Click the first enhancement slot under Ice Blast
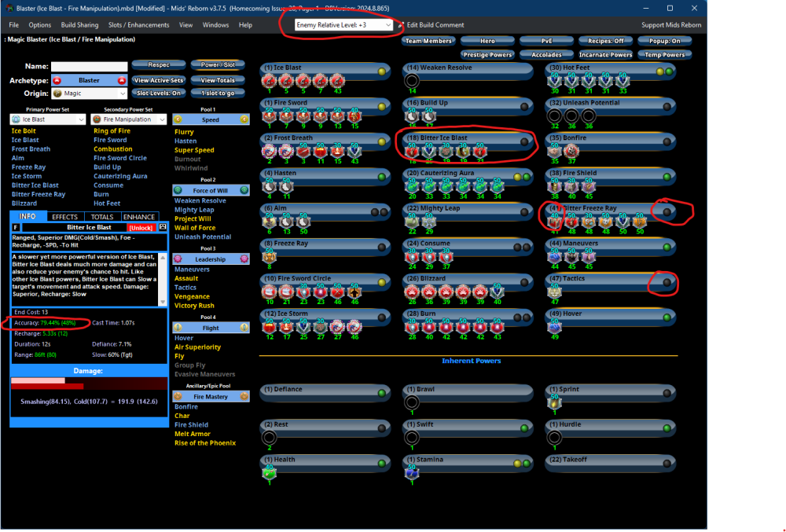The height and width of the screenshot is (532, 786). (x=269, y=80)
